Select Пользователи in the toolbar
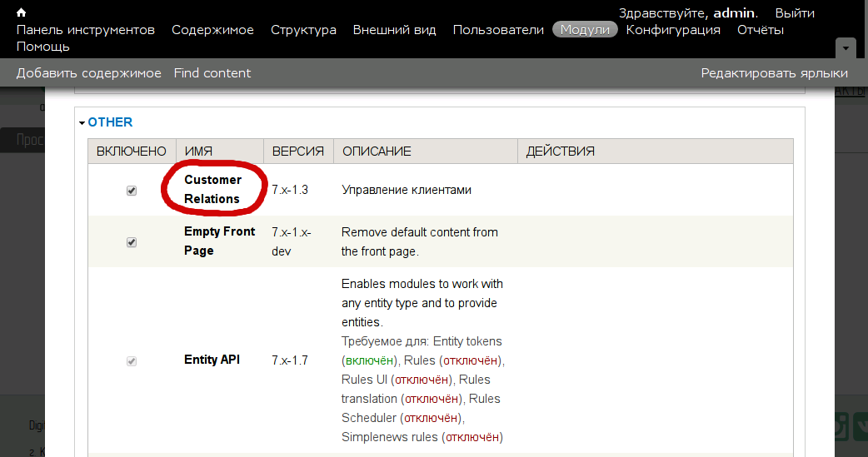The width and height of the screenshot is (868, 457). coord(498,30)
